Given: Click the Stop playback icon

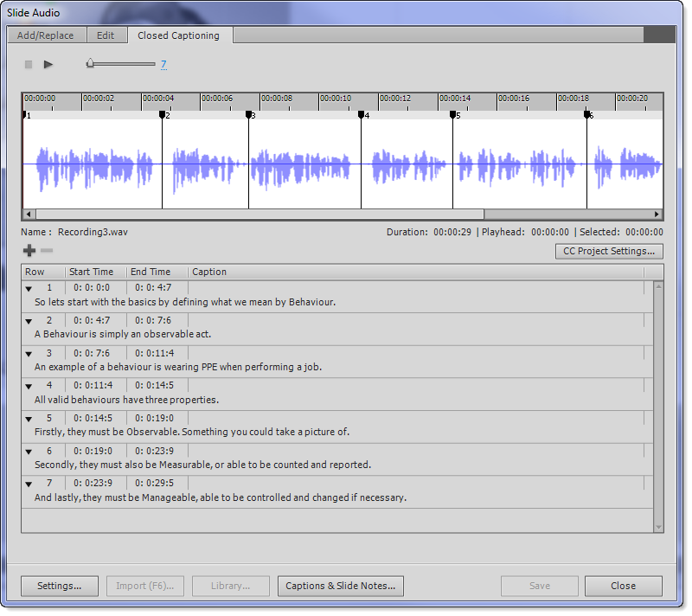Looking at the screenshot, I should pos(28,64).
